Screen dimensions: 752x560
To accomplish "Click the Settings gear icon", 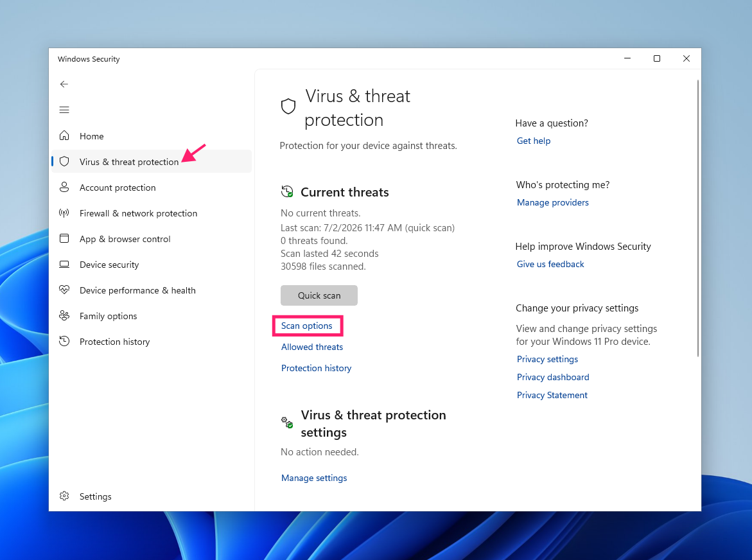I will tap(64, 496).
